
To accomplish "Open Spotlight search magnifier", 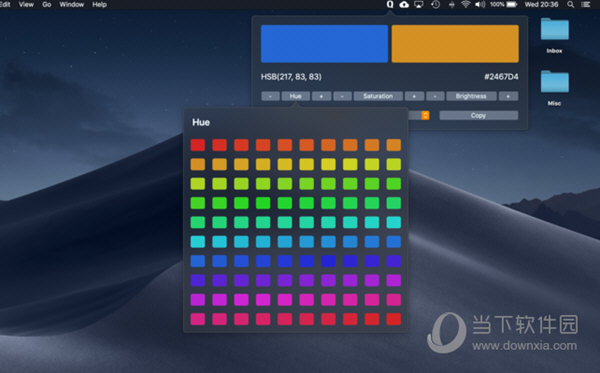I will [571, 5].
